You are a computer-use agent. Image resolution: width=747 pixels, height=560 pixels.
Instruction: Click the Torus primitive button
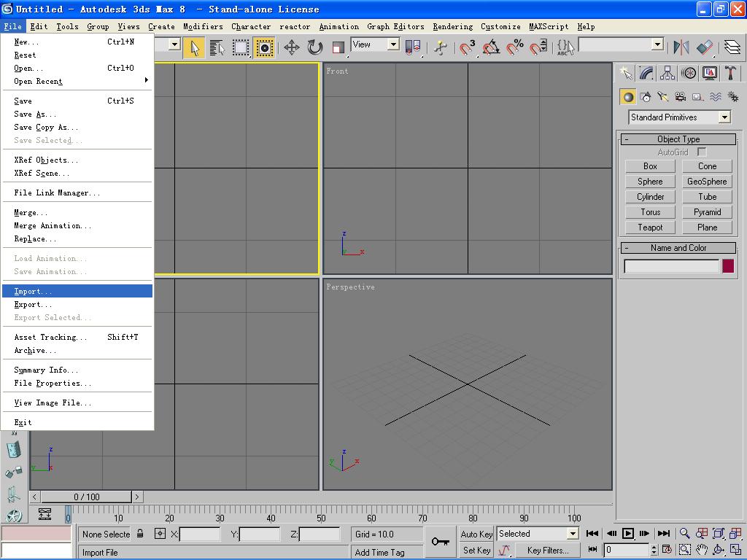650,212
